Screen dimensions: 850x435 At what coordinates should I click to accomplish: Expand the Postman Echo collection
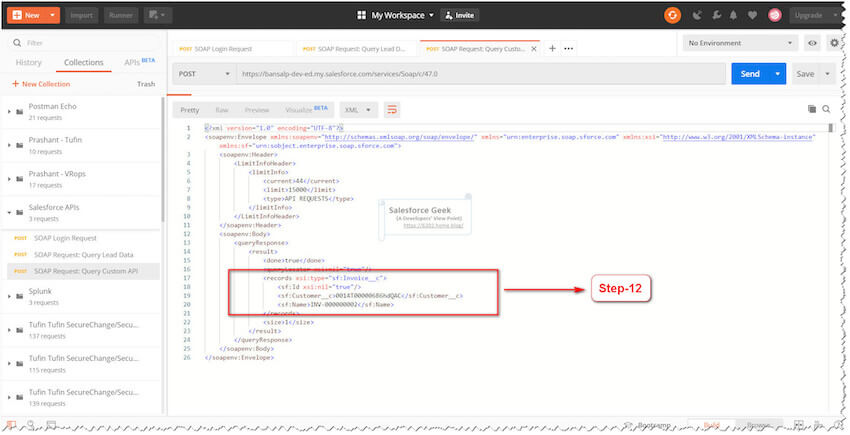point(9,112)
